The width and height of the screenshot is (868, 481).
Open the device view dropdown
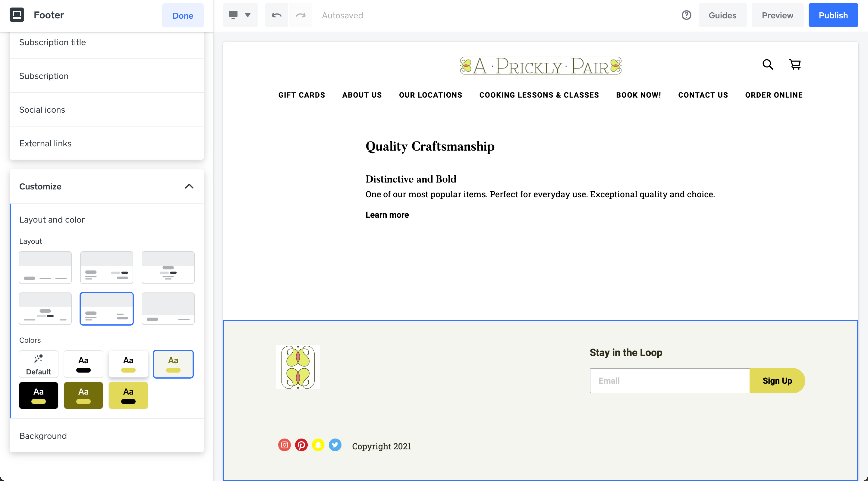240,15
